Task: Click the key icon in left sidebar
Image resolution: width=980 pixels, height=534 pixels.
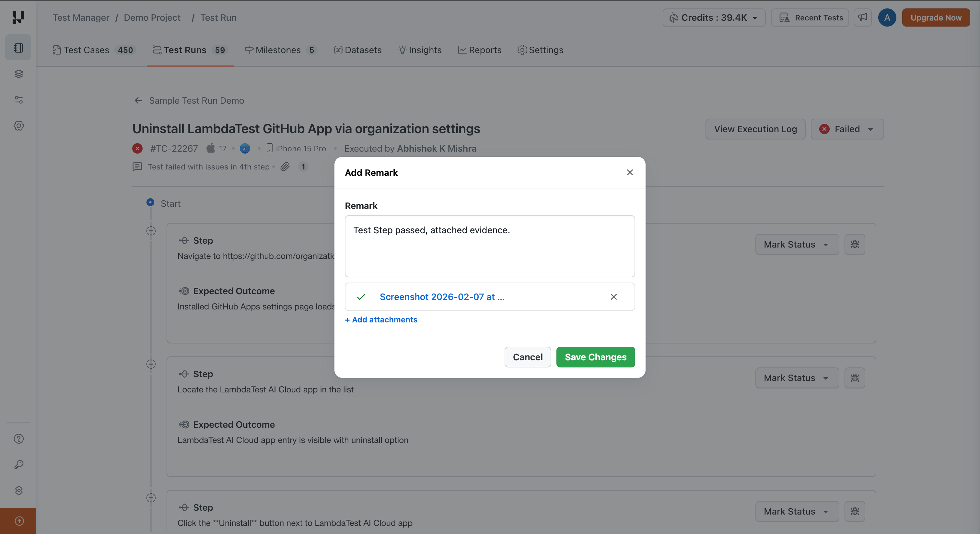Action: pyautogui.click(x=19, y=464)
